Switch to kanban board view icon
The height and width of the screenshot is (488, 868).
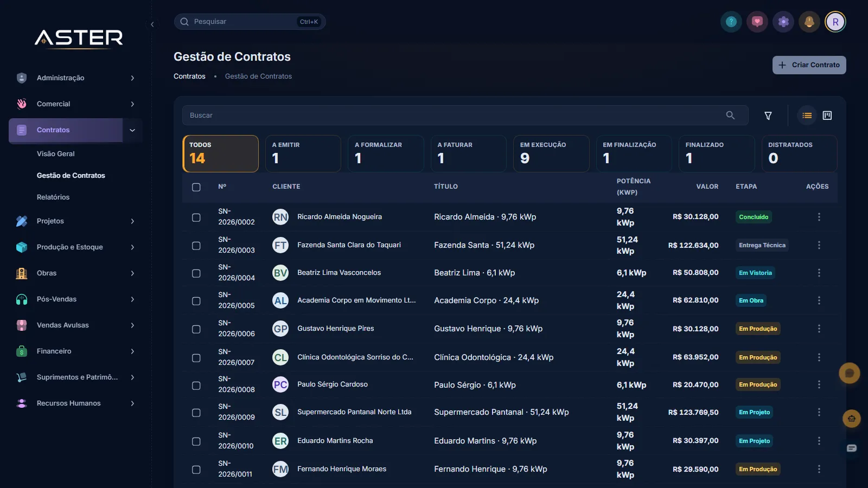(827, 115)
